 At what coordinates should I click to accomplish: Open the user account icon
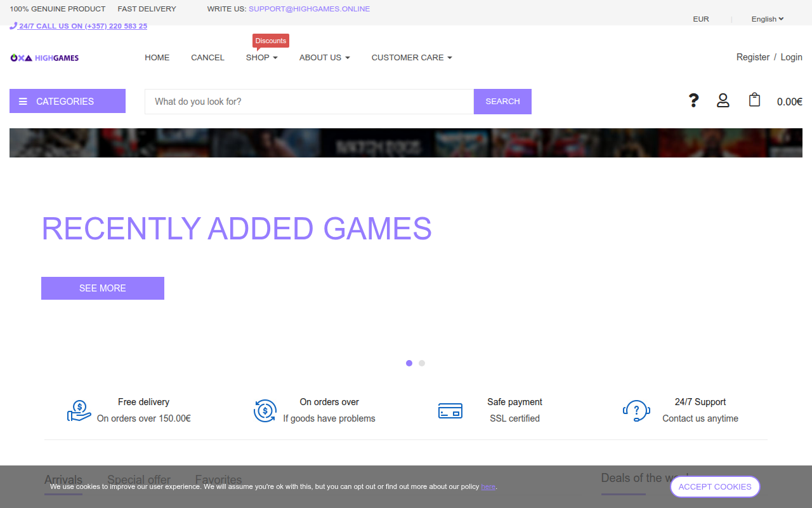tap(723, 100)
